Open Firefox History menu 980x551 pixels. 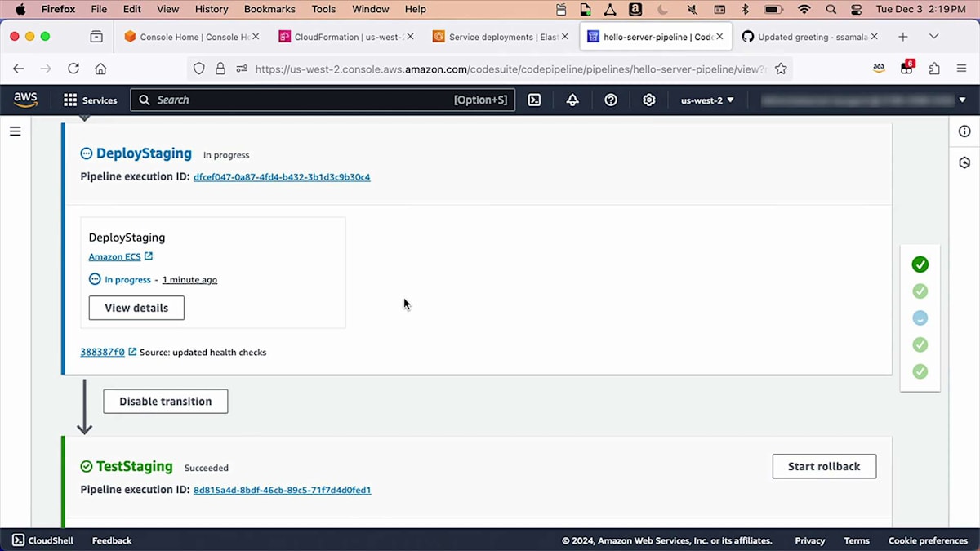pos(212,9)
